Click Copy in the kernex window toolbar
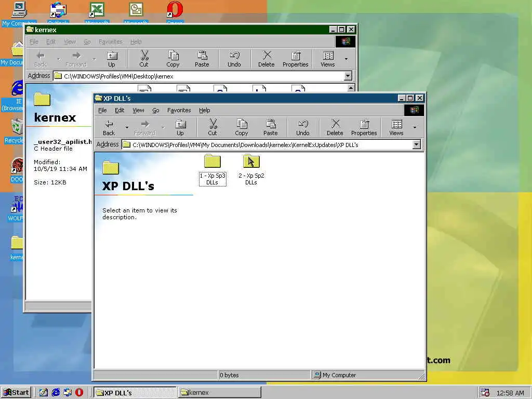Viewport: 532px width, 399px height. [x=172, y=59]
